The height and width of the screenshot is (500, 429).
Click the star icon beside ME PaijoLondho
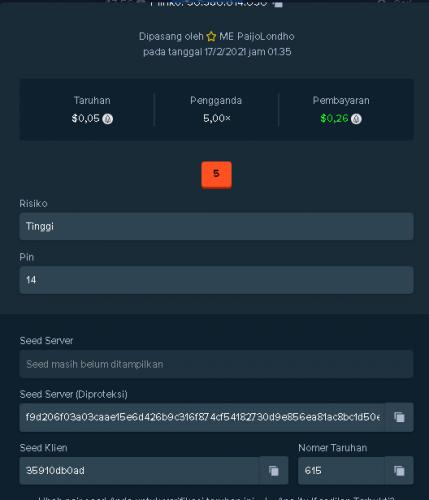[211, 36]
